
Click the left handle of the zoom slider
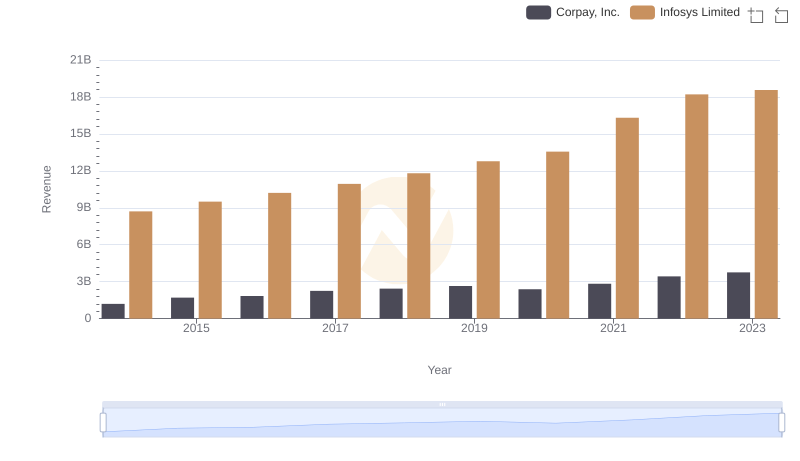[103, 423]
